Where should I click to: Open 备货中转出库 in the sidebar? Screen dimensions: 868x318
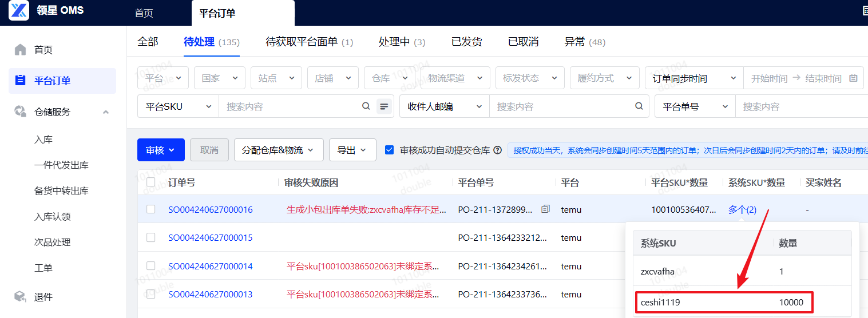click(x=61, y=191)
